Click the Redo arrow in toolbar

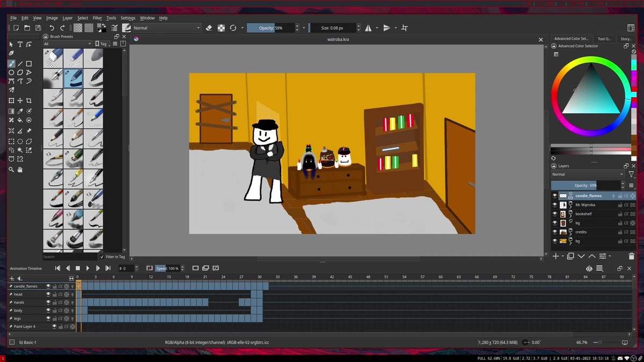coord(63,28)
